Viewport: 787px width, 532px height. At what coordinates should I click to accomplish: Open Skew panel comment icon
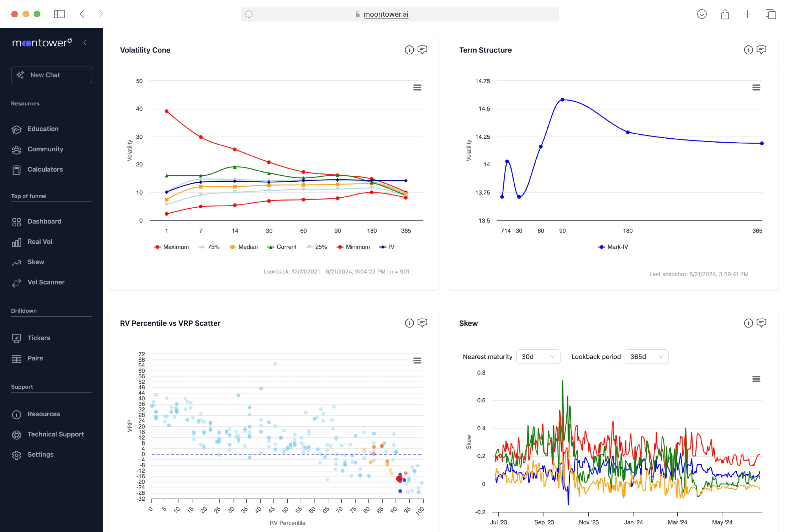[761, 323]
